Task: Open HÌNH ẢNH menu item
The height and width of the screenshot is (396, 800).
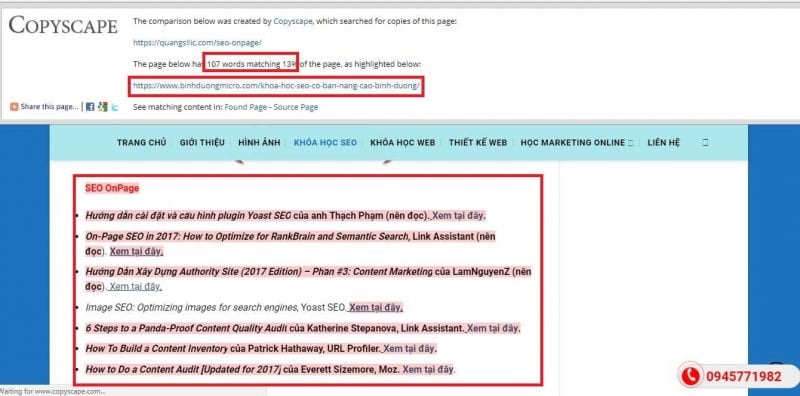Action: point(259,143)
